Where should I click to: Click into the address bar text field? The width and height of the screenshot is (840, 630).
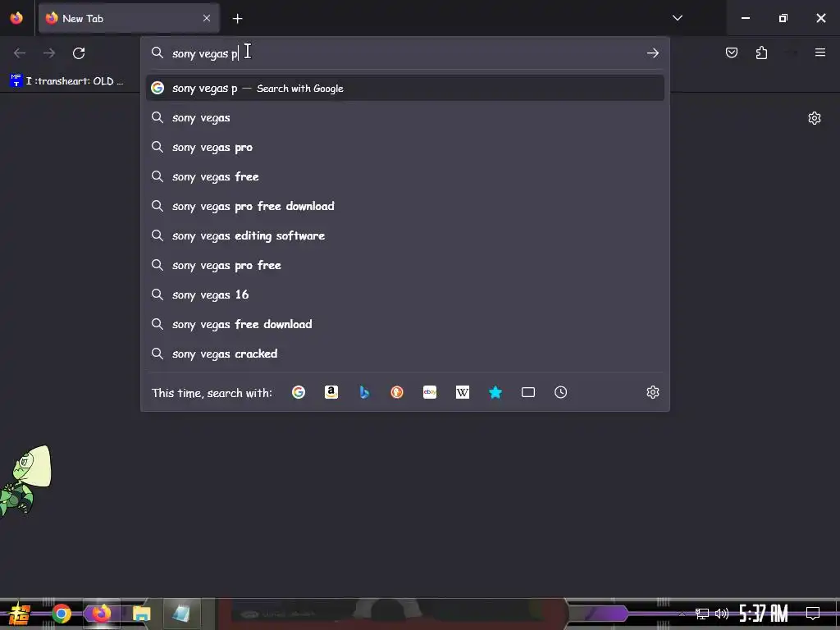pyautogui.click(x=405, y=53)
